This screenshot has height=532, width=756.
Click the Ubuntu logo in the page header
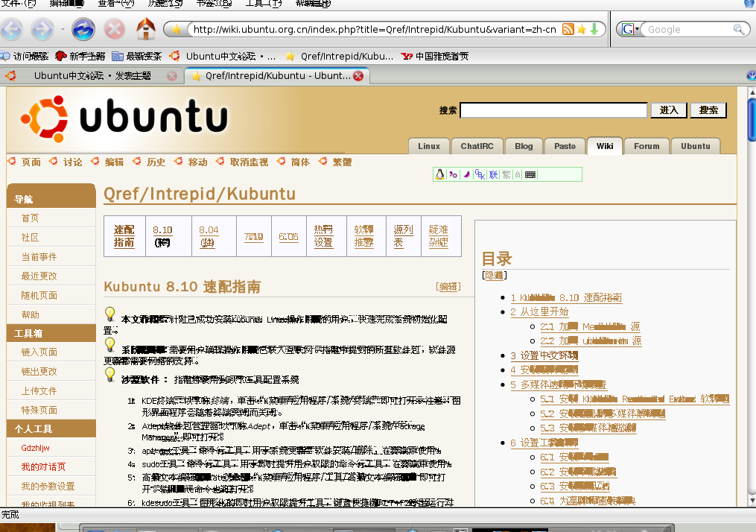124,118
